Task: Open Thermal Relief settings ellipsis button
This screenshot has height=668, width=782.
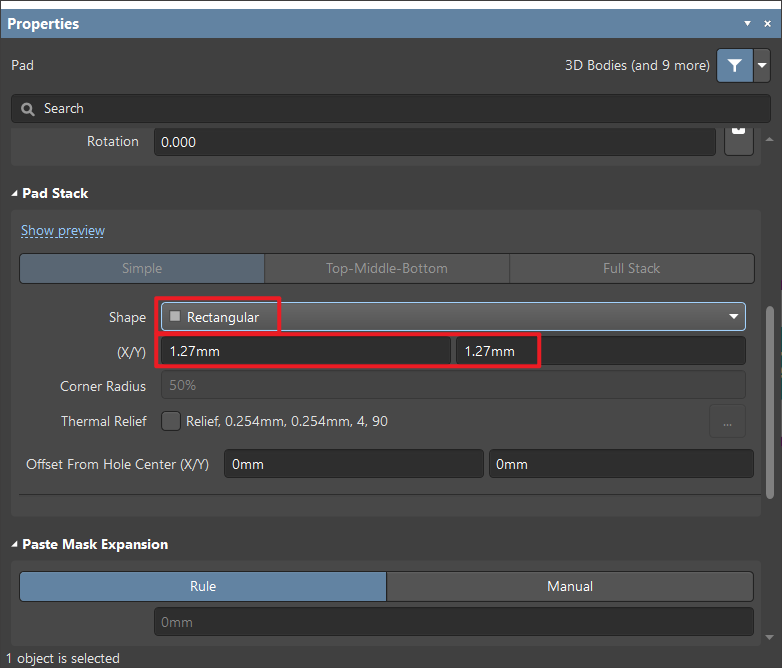Action: pos(727,422)
